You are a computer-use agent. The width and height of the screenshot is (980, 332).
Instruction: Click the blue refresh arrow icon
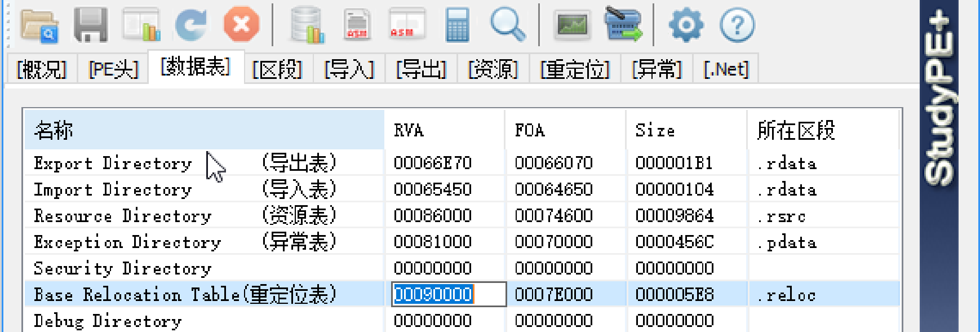[191, 25]
